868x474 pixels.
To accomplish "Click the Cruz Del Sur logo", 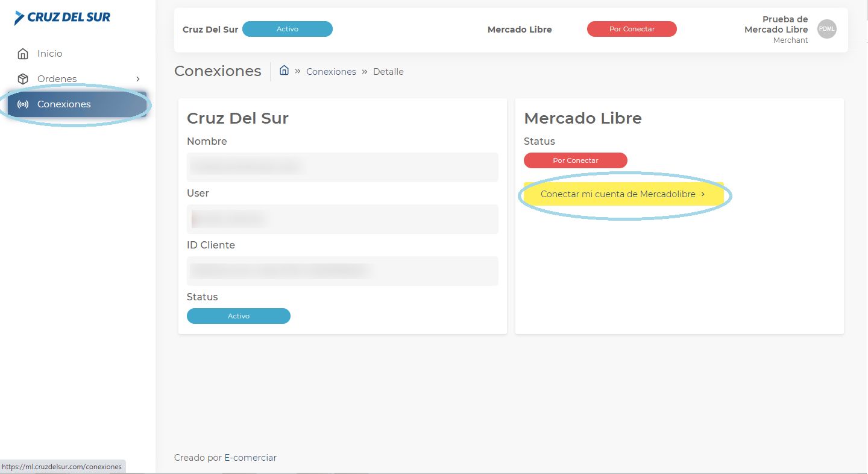I will [x=63, y=17].
